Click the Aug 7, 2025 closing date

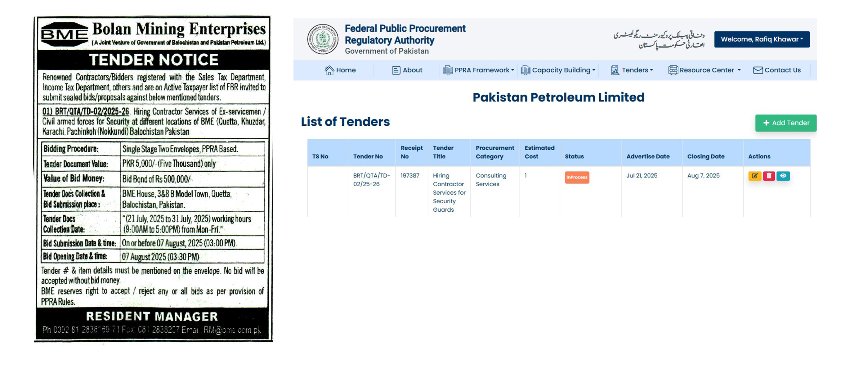point(703,176)
